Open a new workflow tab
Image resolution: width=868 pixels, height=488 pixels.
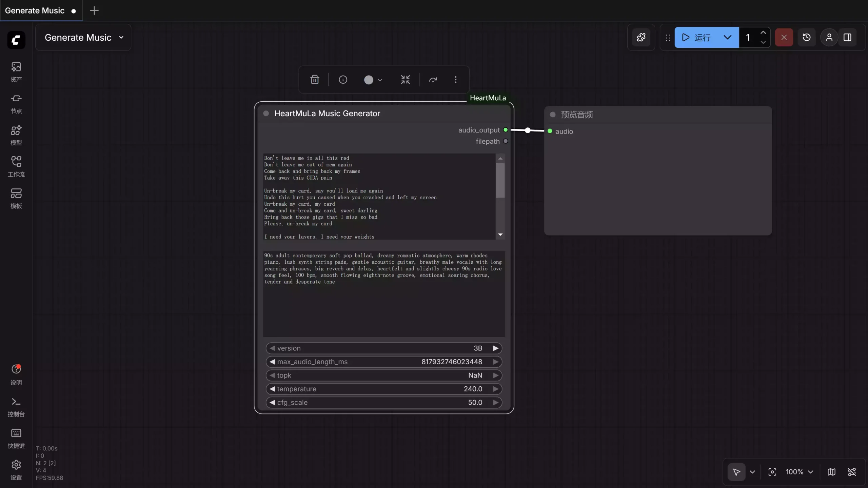click(x=94, y=11)
